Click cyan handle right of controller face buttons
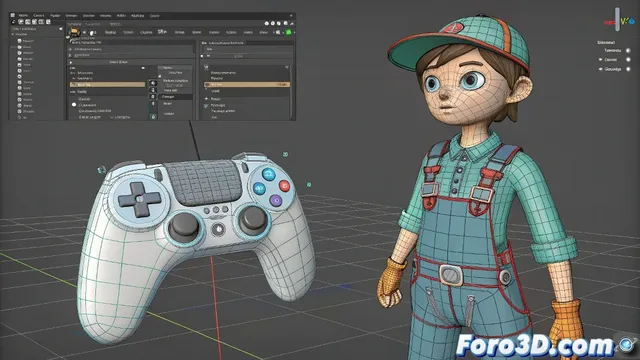 [x=309, y=185]
